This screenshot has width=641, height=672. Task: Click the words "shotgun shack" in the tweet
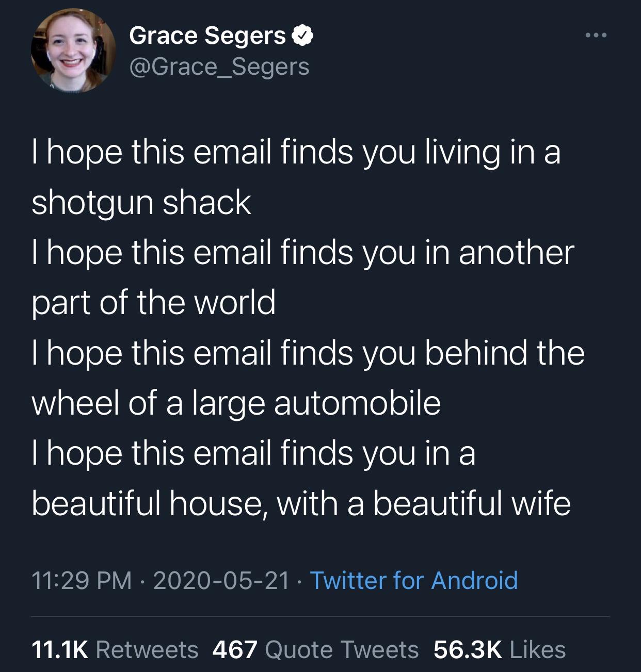pyautogui.click(x=141, y=202)
